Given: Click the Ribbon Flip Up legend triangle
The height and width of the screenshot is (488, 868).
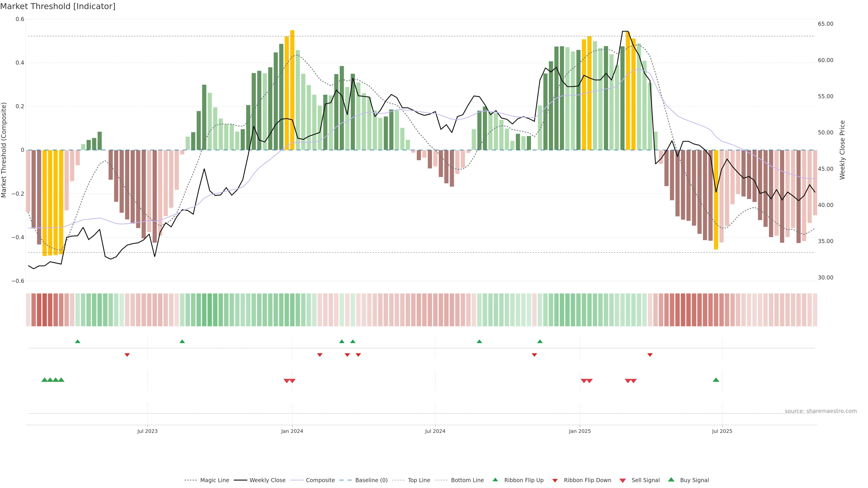Looking at the screenshot, I should [495, 480].
